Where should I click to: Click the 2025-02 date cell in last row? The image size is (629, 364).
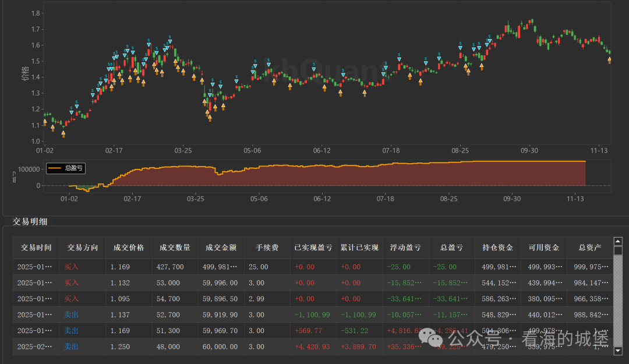pyautogui.click(x=36, y=347)
